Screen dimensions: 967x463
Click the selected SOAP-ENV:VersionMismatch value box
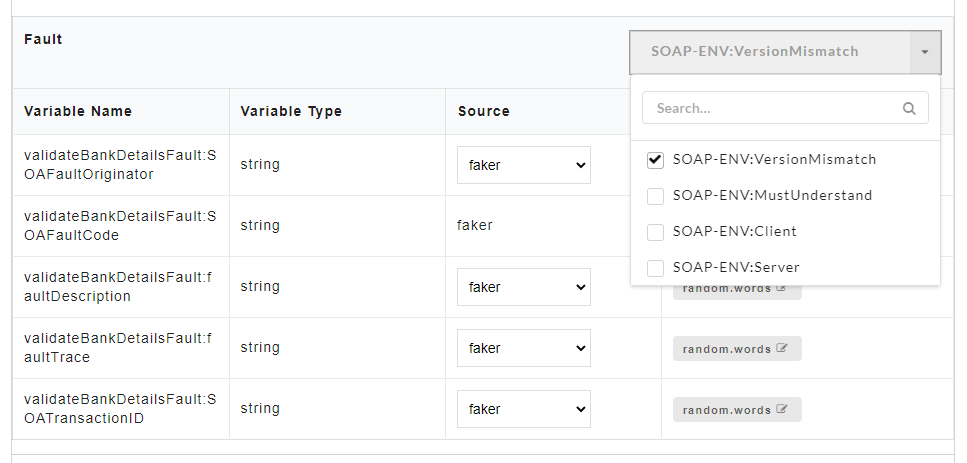coord(770,52)
